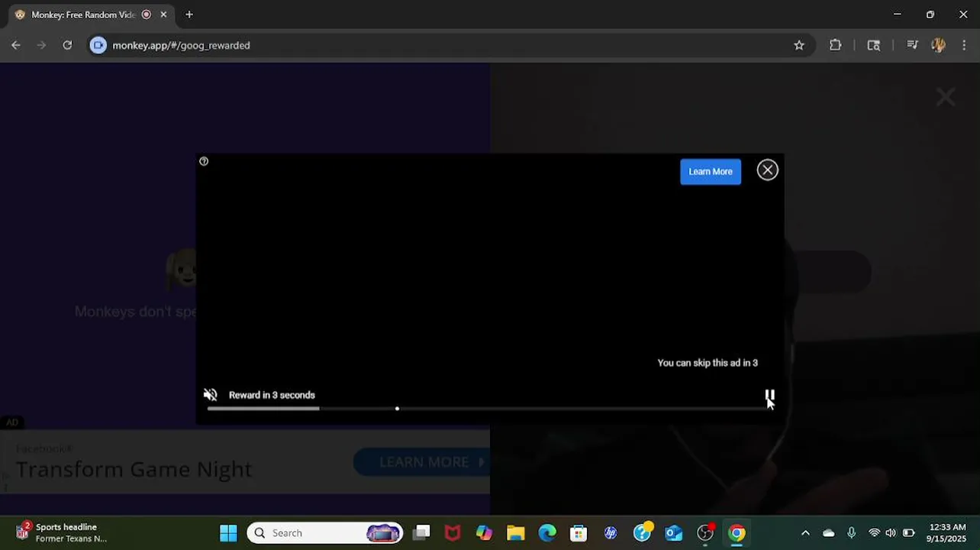Open the OBS Studio taskbar icon
Viewport: 980px width, 550px height.
pyautogui.click(x=705, y=533)
